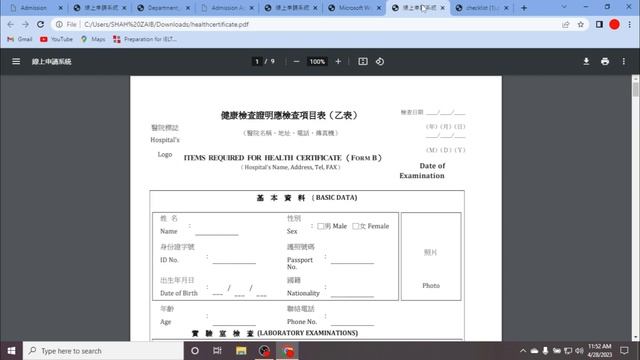
Task: Switch to the checklist tab
Action: (482, 8)
